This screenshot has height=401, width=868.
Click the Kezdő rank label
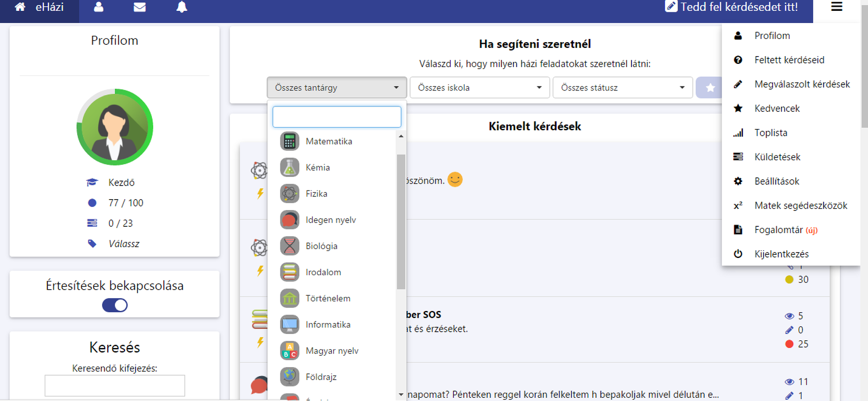pos(121,182)
